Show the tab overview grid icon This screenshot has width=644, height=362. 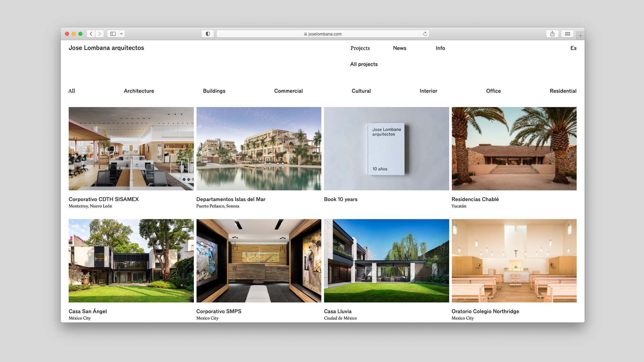coord(568,34)
